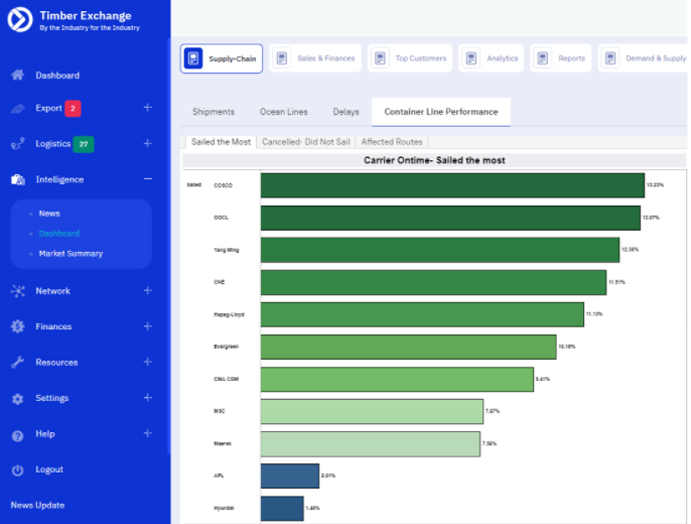Open Dashboard under Intelligence submenu

(x=59, y=234)
